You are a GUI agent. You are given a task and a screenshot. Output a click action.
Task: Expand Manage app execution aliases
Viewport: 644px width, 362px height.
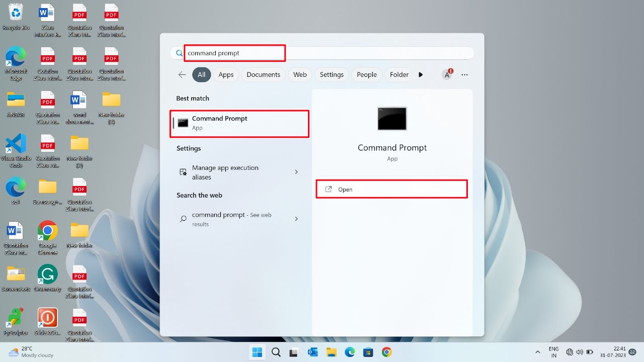click(x=296, y=172)
